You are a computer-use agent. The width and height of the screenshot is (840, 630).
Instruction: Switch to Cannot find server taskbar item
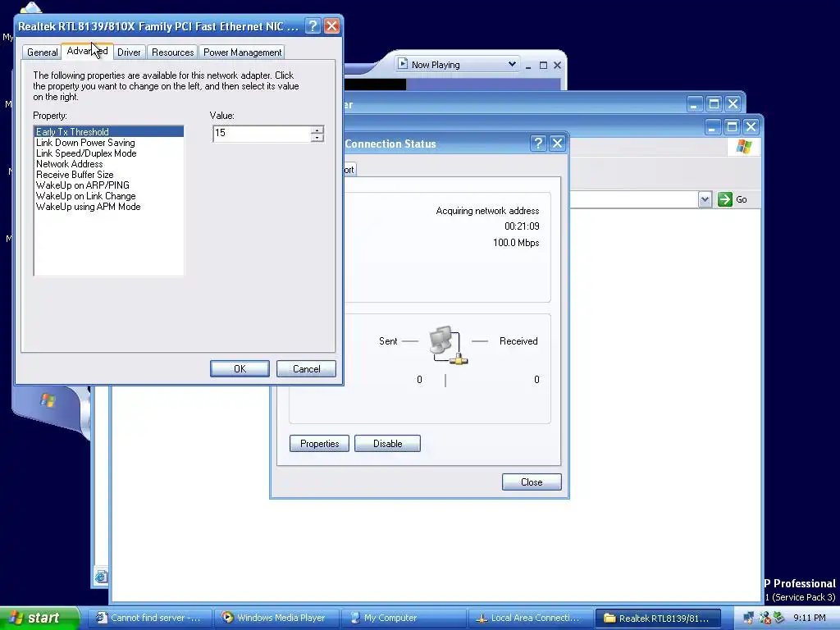pyautogui.click(x=149, y=618)
